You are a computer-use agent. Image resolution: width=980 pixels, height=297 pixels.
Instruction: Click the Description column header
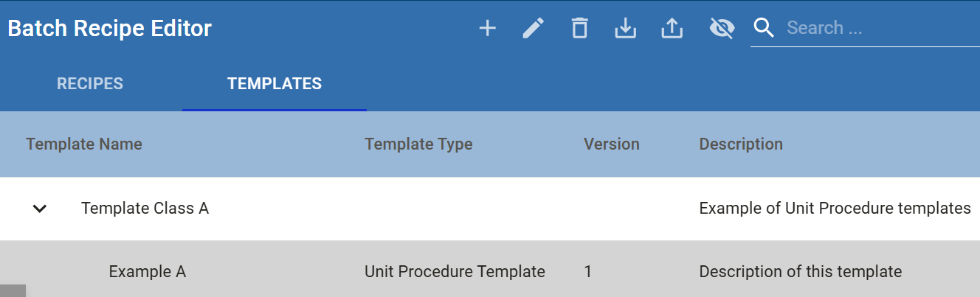click(x=741, y=144)
